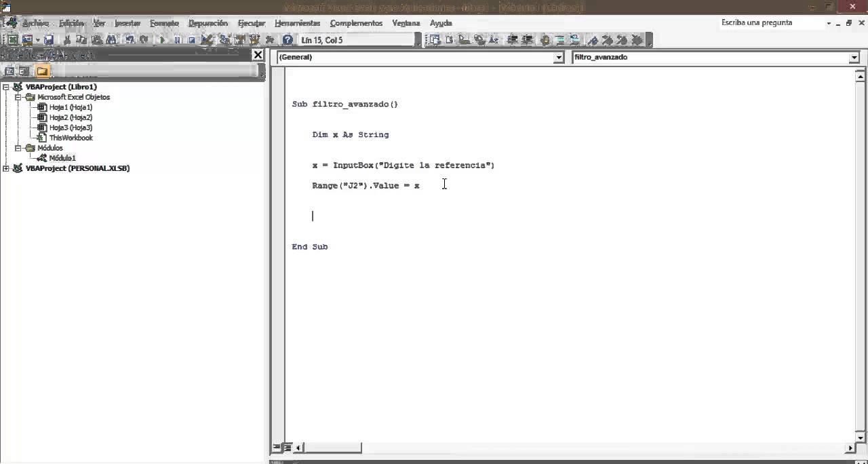Open the Formato menu
The image size is (868, 464).
[x=164, y=23]
